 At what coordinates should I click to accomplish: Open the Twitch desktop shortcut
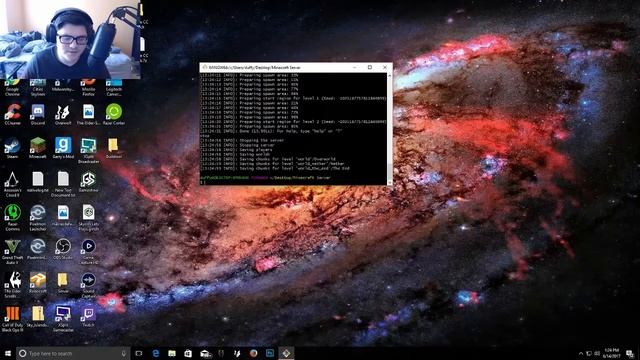pyautogui.click(x=88, y=317)
